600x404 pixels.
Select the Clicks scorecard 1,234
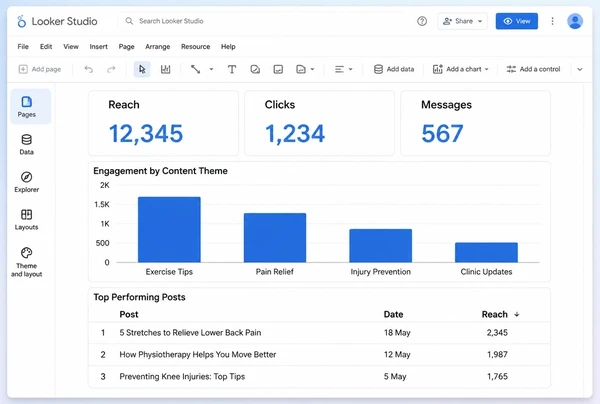(x=320, y=123)
